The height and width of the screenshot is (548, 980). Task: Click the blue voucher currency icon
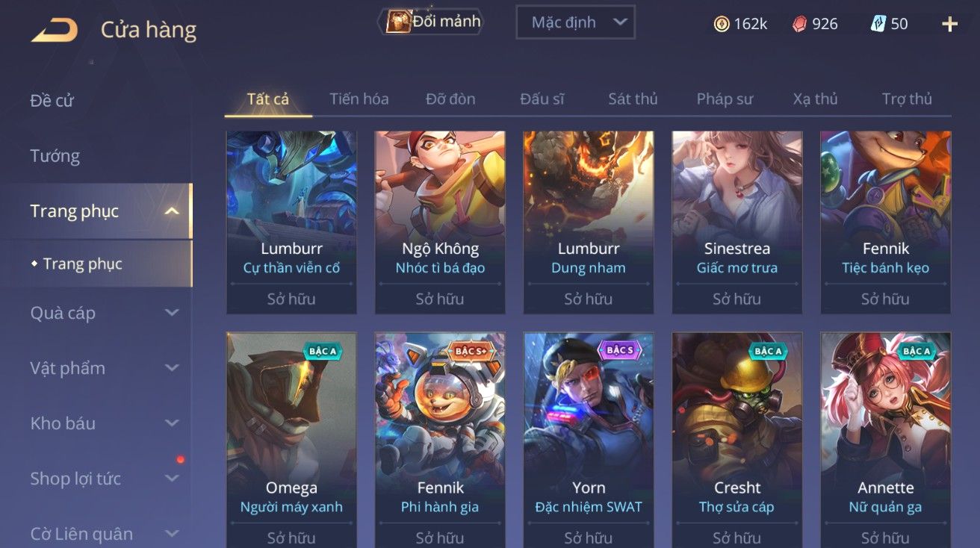click(x=878, y=24)
